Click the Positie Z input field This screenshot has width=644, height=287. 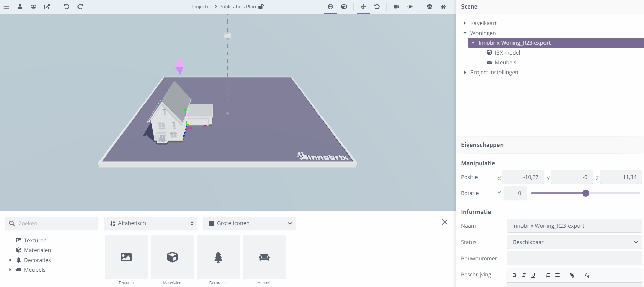click(621, 177)
